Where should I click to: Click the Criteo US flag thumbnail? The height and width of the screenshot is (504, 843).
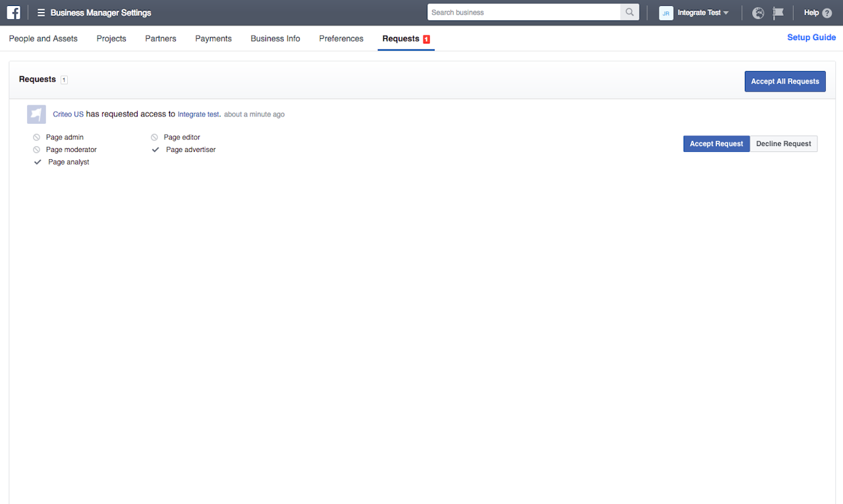36,114
